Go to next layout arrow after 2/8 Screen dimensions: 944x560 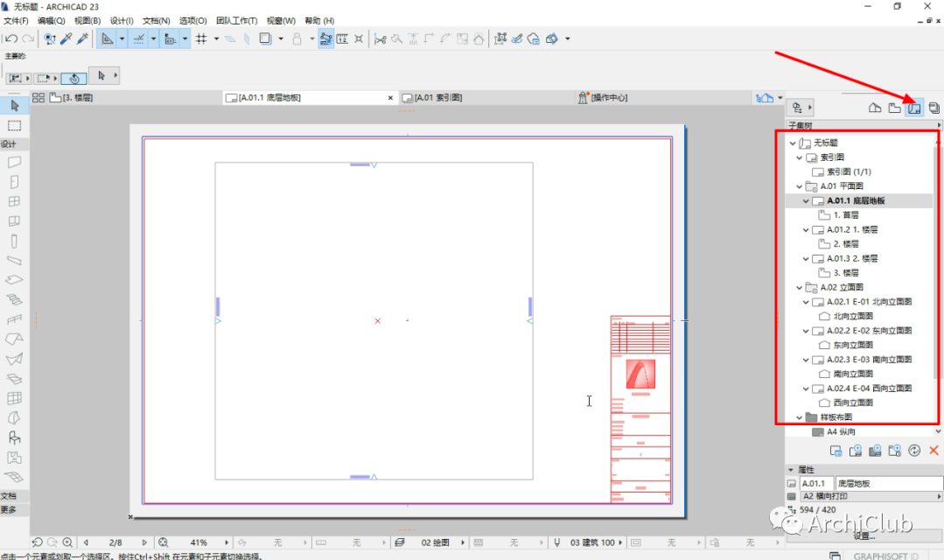pyautogui.click(x=143, y=542)
